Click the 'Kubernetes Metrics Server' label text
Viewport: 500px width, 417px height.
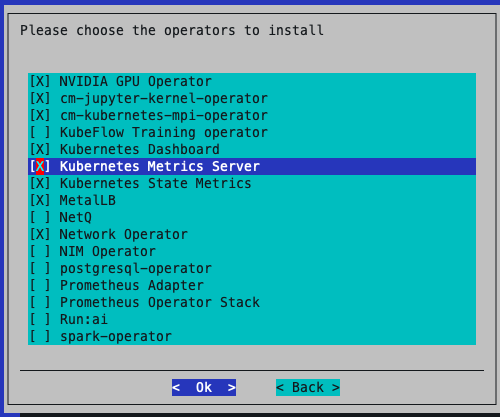(160, 166)
